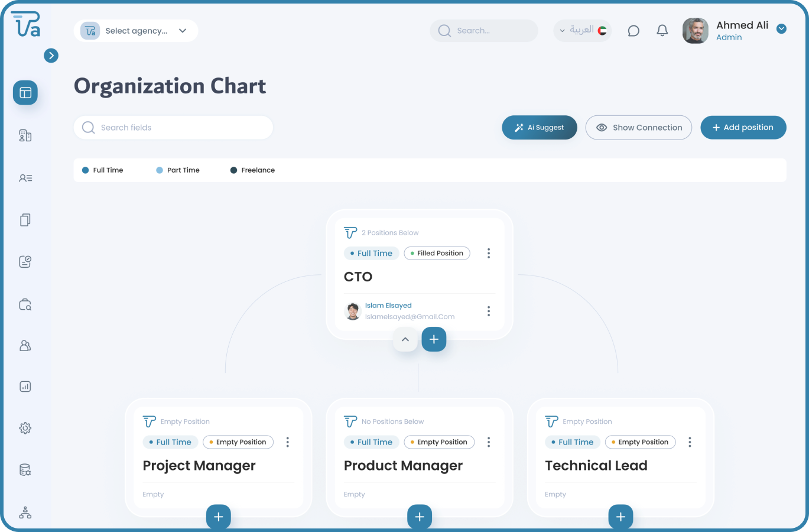Toggle the Freelance legend filter

point(252,170)
